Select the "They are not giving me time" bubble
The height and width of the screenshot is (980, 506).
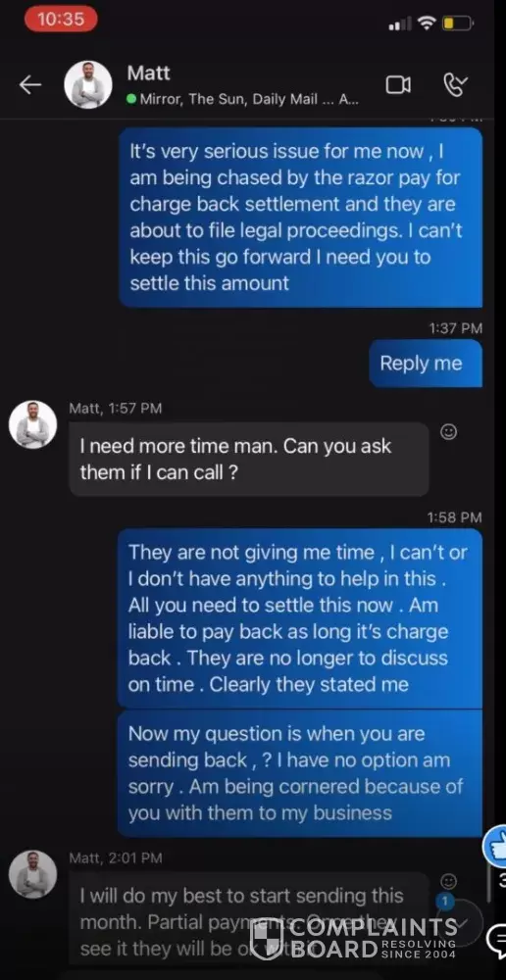click(x=300, y=618)
